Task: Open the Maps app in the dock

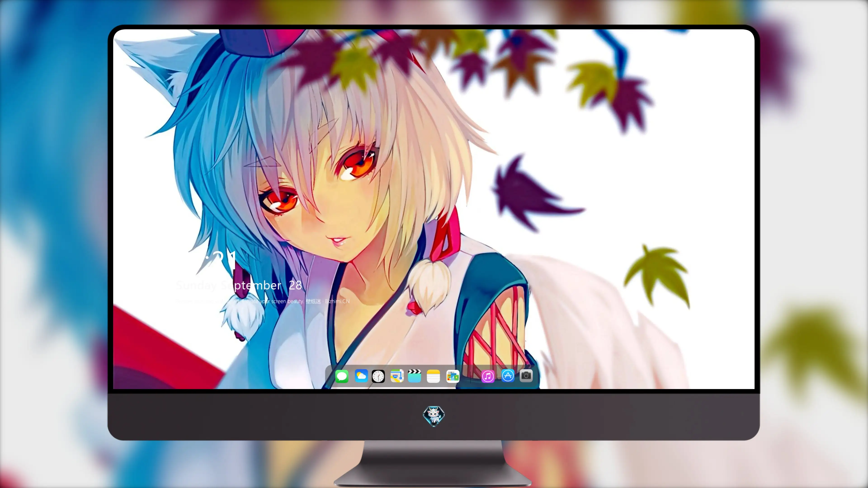Action: pos(397,376)
